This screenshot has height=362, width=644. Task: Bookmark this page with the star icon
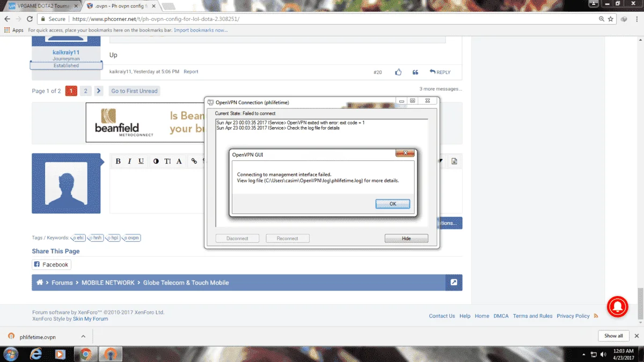coord(611,19)
